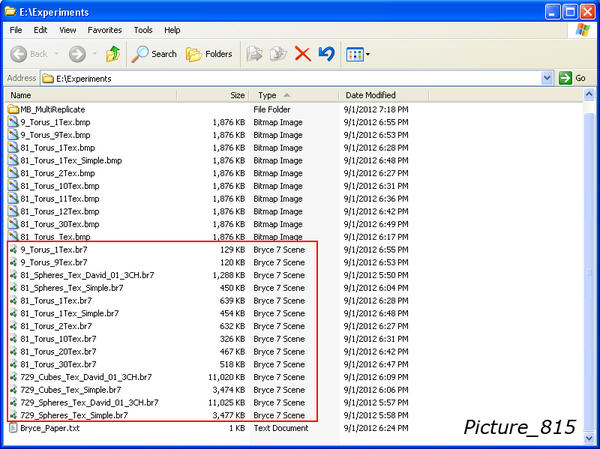The width and height of the screenshot is (600, 449).
Task: Expand the Views dropdown arrow
Action: pyautogui.click(x=368, y=54)
